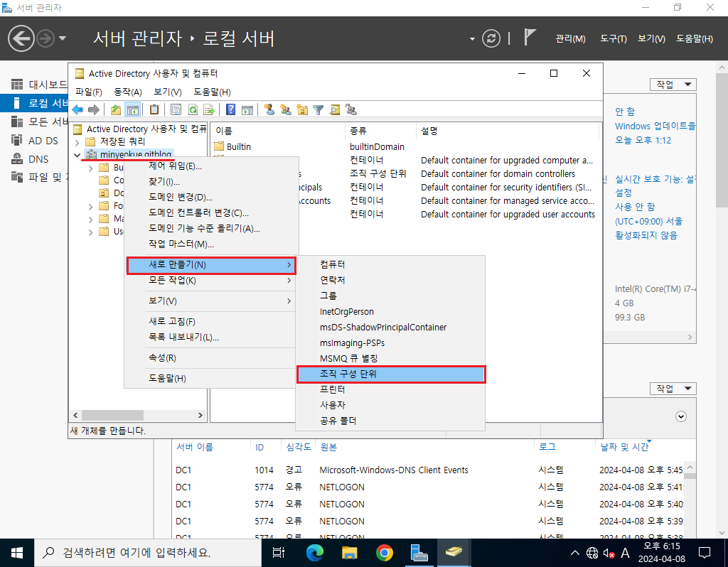The height and width of the screenshot is (567, 728).
Task: Select 사용자 in new object submenu
Action: [x=391, y=405]
